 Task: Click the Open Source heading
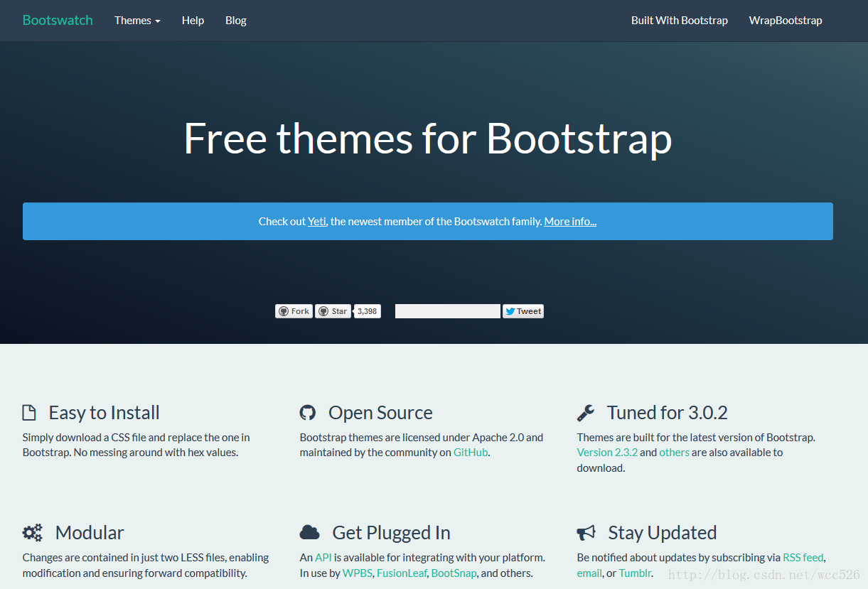coord(380,413)
